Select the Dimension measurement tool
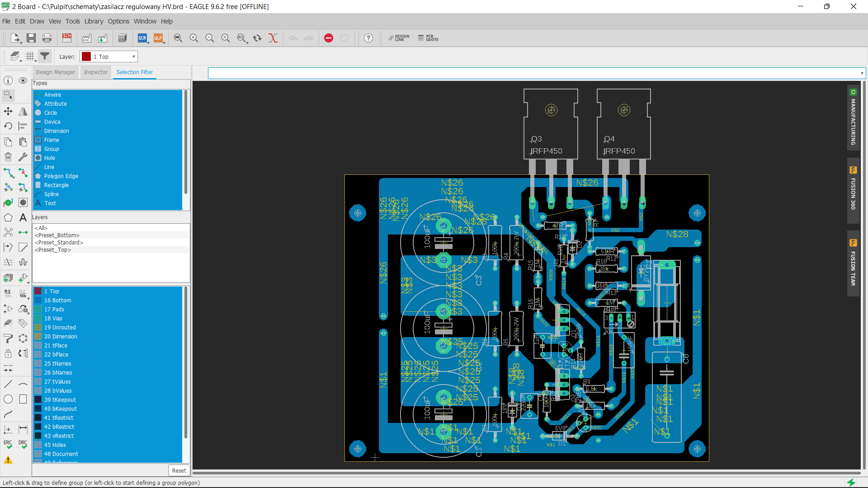The image size is (868, 488). pyautogui.click(x=23, y=429)
